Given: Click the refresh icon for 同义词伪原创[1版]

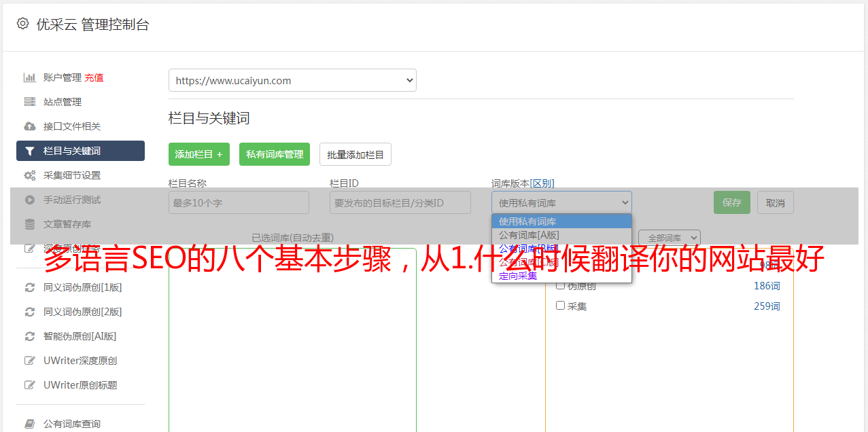Looking at the screenshot, I should tap(30, 287).
